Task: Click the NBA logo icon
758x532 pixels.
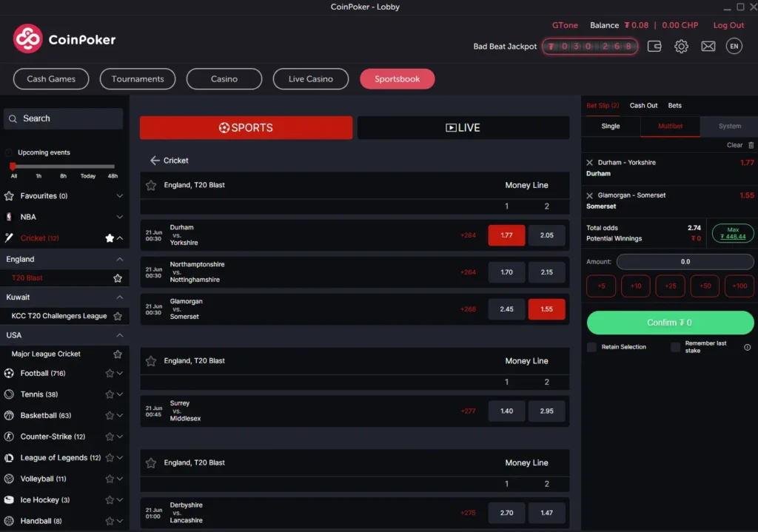Action: pos(9,217)
